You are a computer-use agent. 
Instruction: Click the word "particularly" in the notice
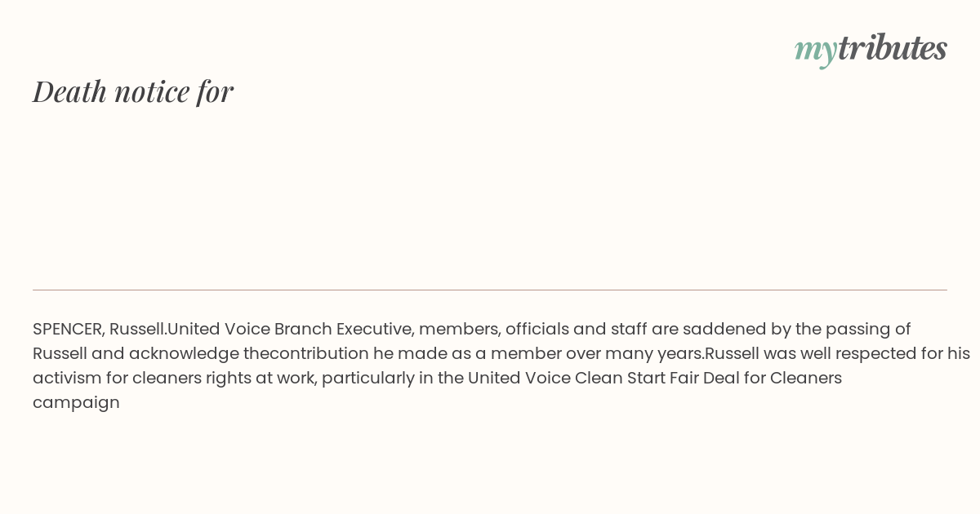tap(367, 378)
